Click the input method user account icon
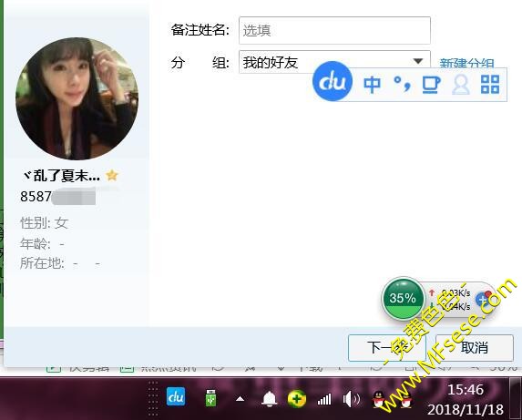Viewport: 522px width, 420px height. pyautogui.click(x=461, y=85)
